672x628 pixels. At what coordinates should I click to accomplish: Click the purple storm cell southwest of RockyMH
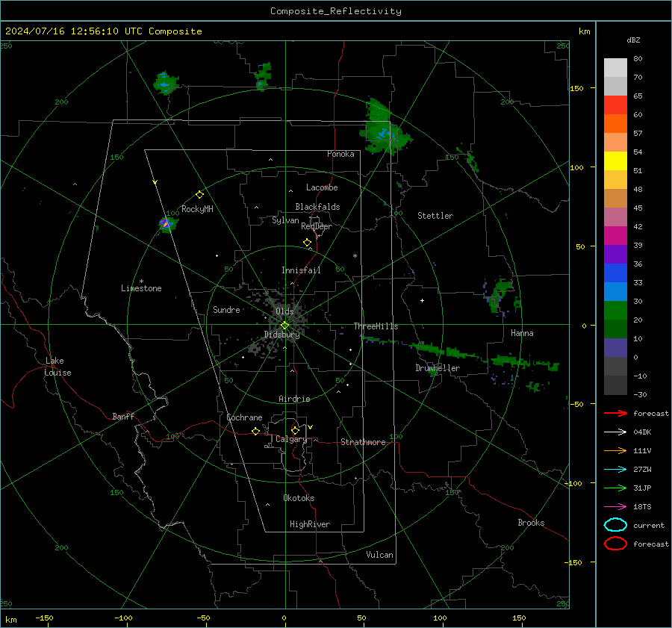[166, 224]
